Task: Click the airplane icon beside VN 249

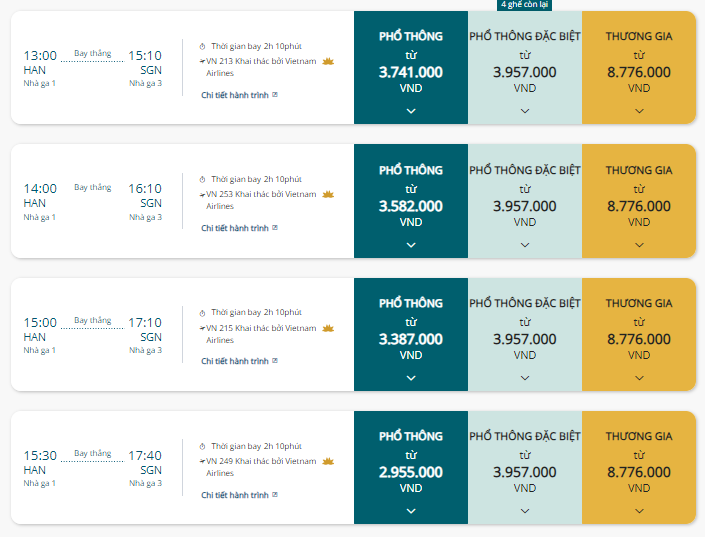Action: (x=202, y=461)
